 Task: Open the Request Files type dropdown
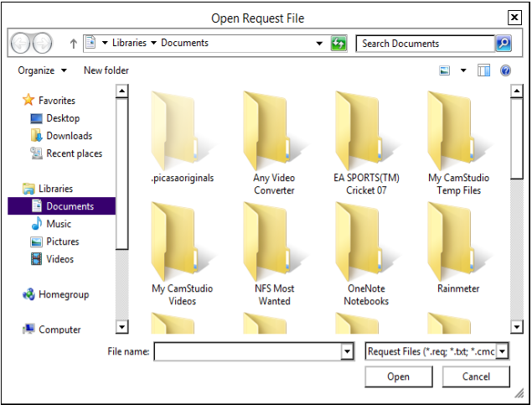(502, 352)
